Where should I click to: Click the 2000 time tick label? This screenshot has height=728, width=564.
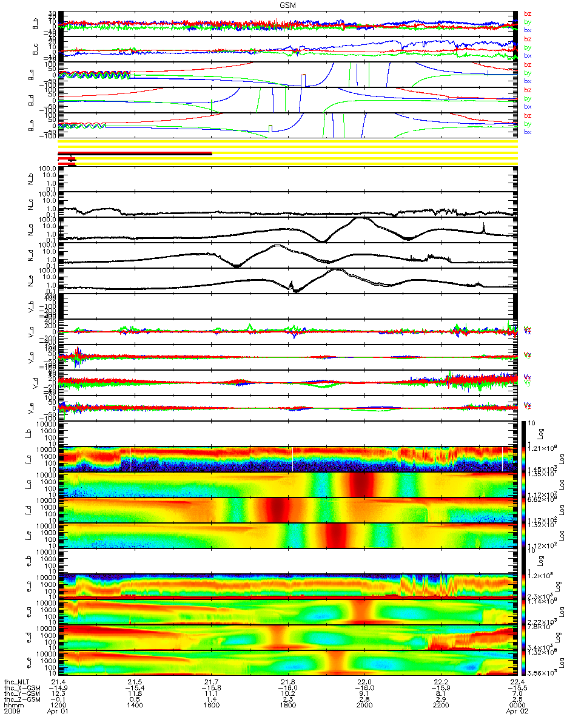pyautogui.click(x=364, y=706)
